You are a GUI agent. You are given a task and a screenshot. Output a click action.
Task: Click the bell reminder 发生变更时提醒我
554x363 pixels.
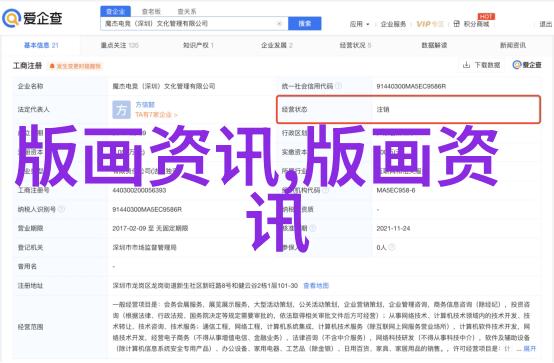coord(76,66)
